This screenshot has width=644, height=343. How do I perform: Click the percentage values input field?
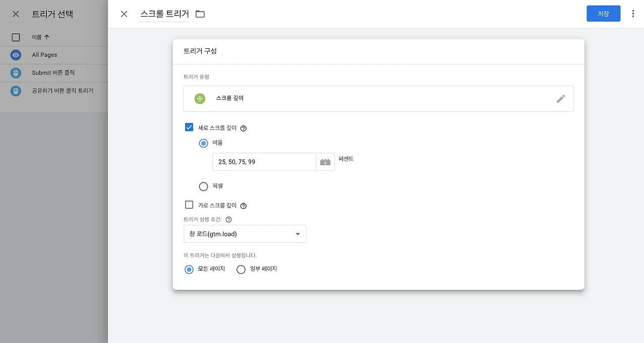tap(264, 162)
